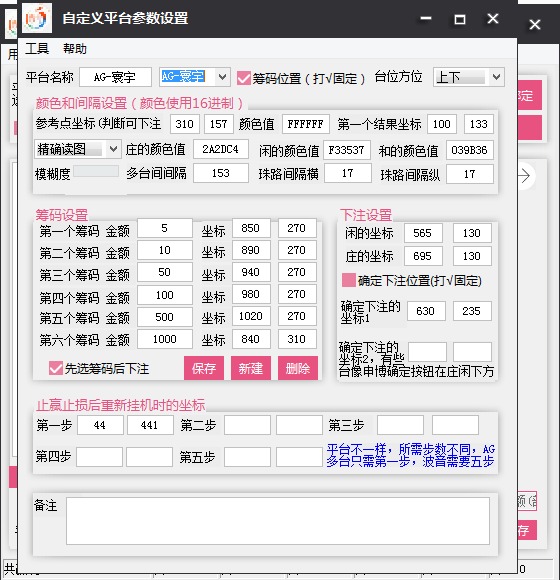This screenshot has width=560, height=580.
Task: Click first result Y coordinate 133
Action: click(x=479, y=124)
